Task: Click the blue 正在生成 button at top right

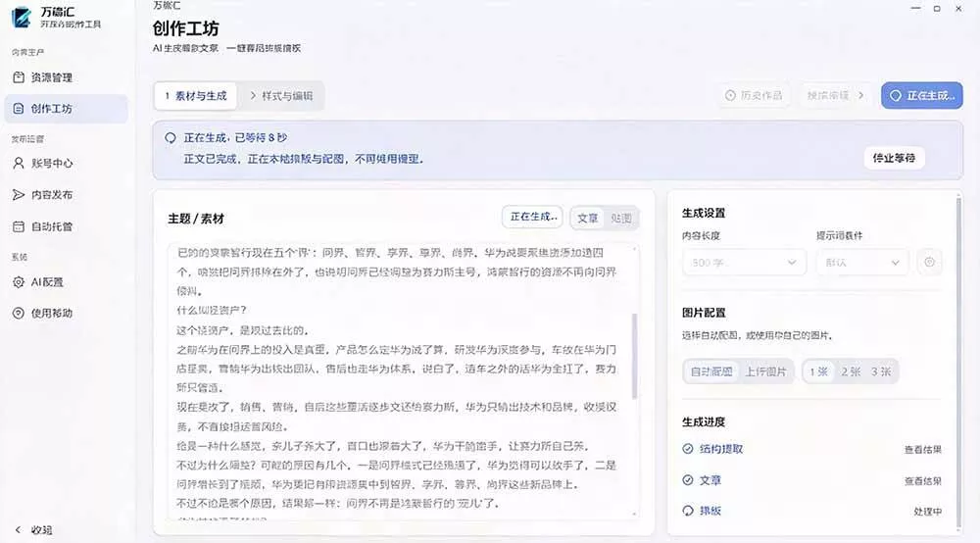Action: tap(922, 96)
